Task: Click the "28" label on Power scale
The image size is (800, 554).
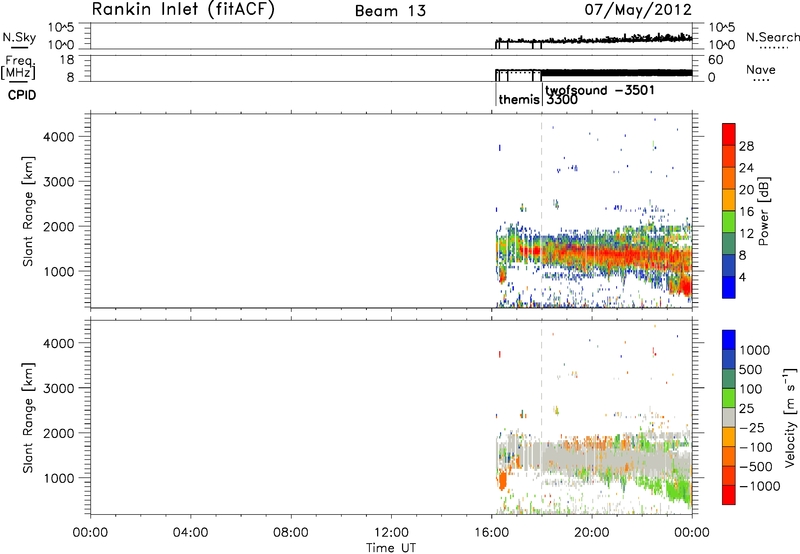Action: (746, 146)
